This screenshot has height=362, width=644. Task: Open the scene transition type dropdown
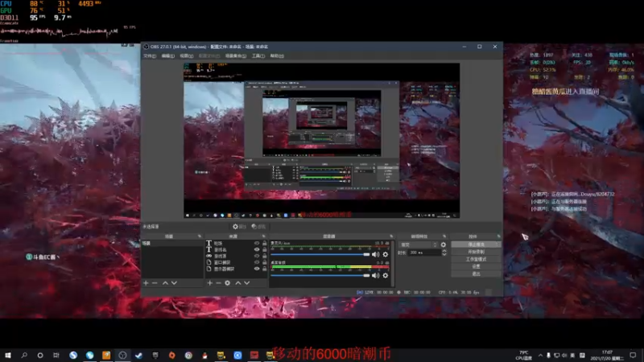click(x=419, y=245)
